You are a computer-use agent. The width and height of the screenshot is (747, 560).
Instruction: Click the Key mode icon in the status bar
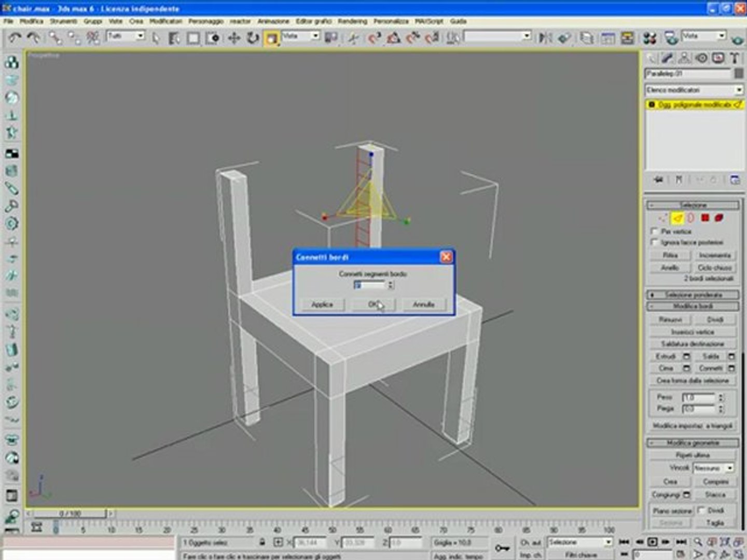(502, 547)
